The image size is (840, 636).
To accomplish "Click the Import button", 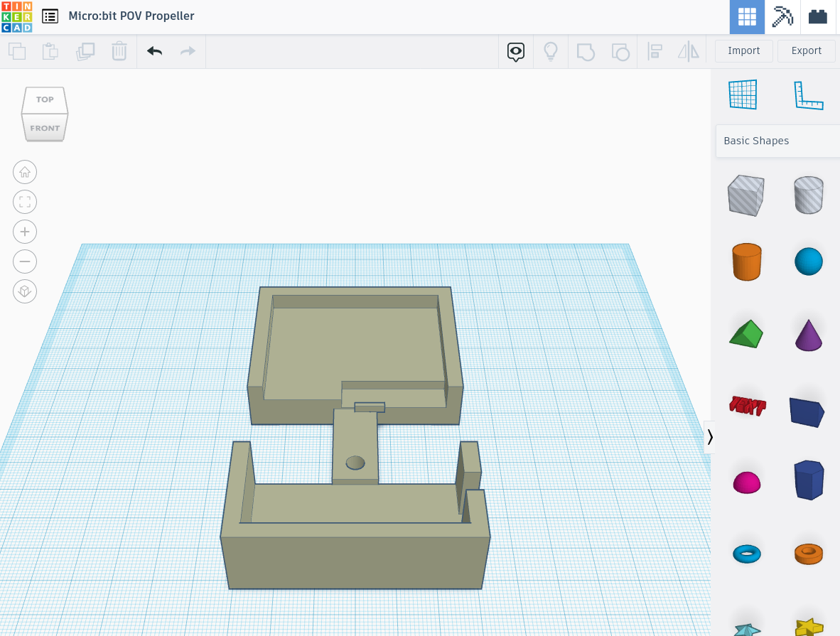I will [743, 51].
